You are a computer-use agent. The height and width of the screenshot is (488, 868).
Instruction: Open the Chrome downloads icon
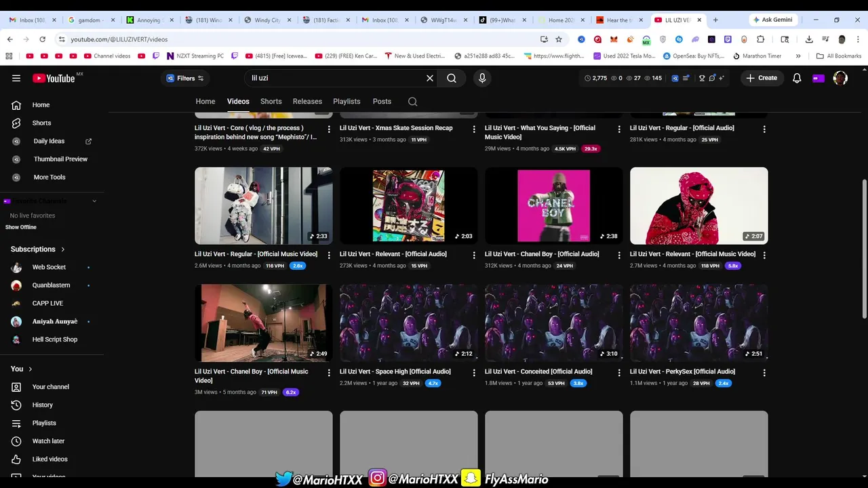[809, 39]
